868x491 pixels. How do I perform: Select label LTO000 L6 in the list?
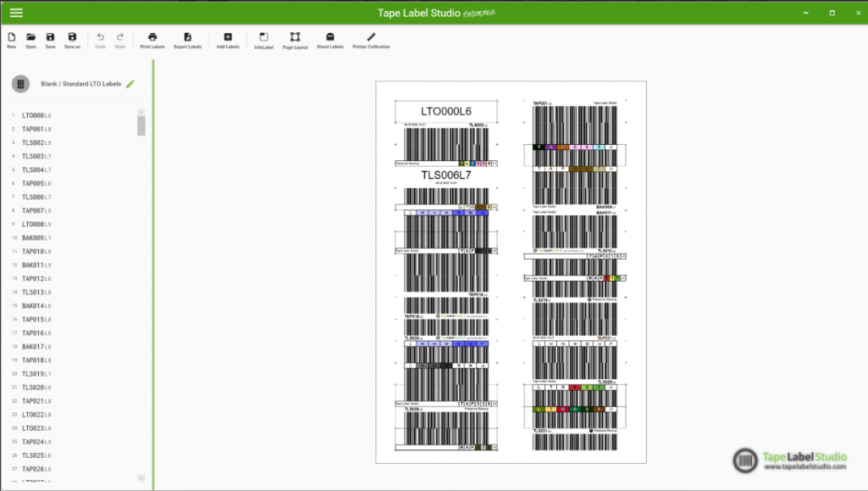click(x=36, y=115)
